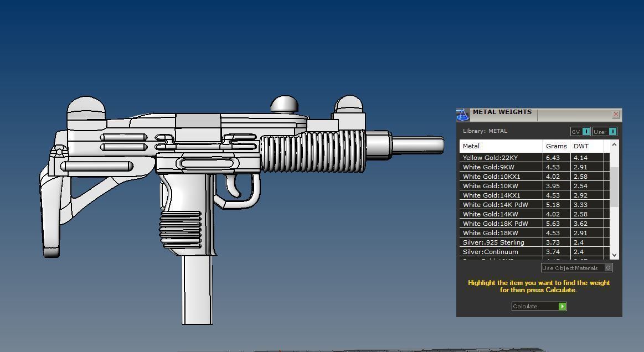
Task: Click the Metal column header
Action: [x=501, y=146]
